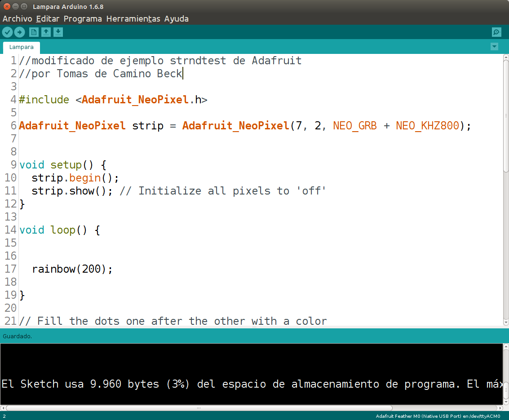Maximize the Lampara Arduino window
This screenshot has height=420, width=509.
point(24,6)
